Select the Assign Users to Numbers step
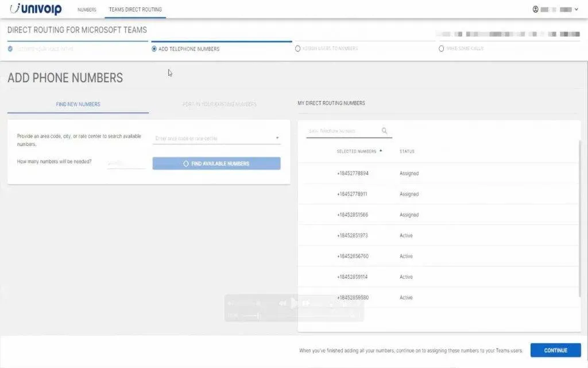588x368 pixels. pyautogui.click(x=298, y=48)
